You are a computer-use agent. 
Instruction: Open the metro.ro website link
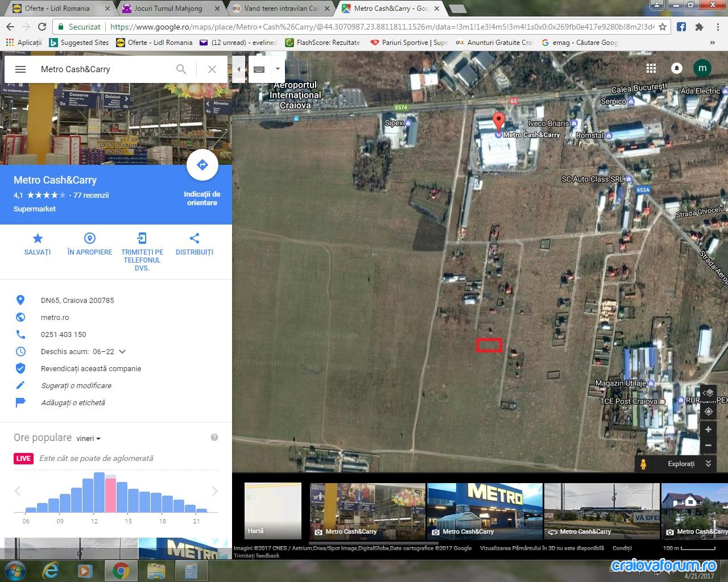[x=55, y=318]
